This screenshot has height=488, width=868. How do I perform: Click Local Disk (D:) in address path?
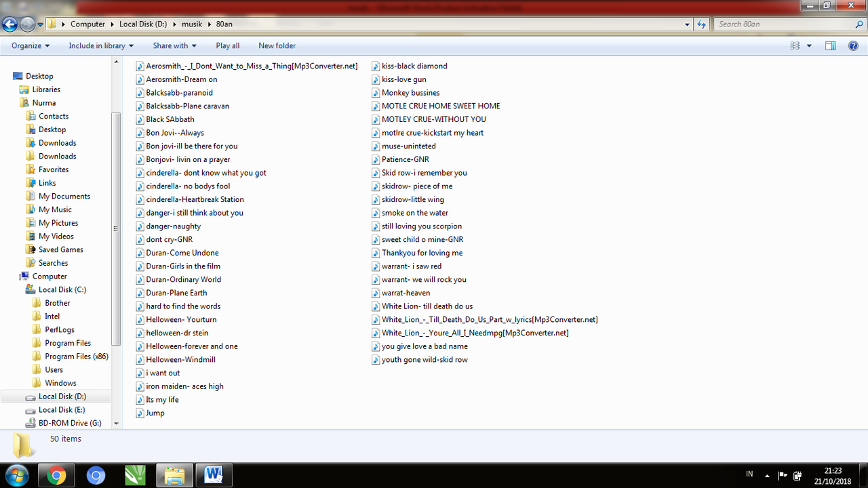(x=143, y=24)
